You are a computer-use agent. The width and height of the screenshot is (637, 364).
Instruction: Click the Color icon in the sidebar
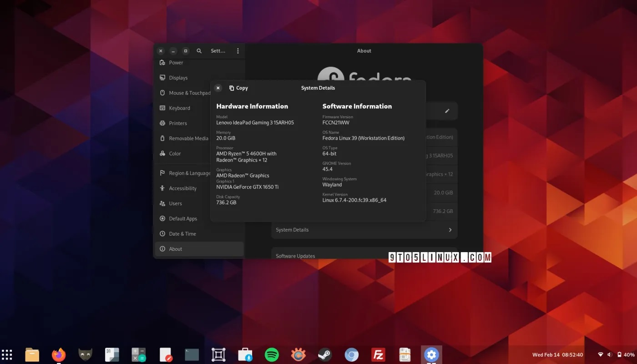162,153
